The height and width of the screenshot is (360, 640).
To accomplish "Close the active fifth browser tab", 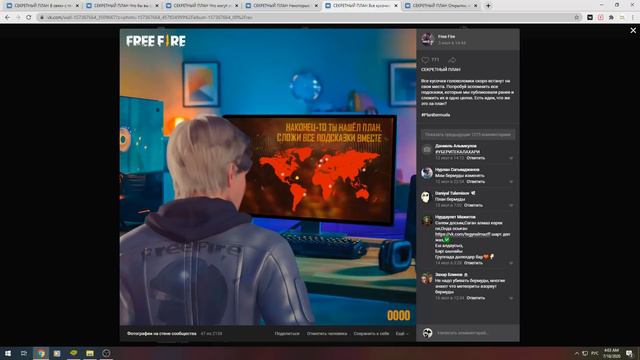I will coord(396,6).
